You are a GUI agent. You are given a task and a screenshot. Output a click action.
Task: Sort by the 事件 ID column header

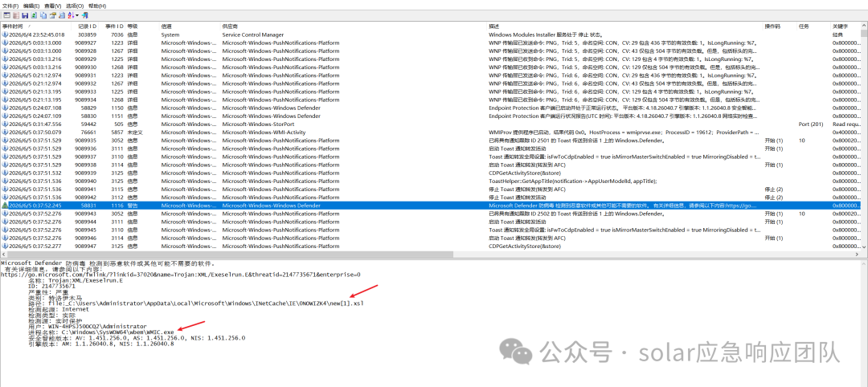tap(113, 26)
